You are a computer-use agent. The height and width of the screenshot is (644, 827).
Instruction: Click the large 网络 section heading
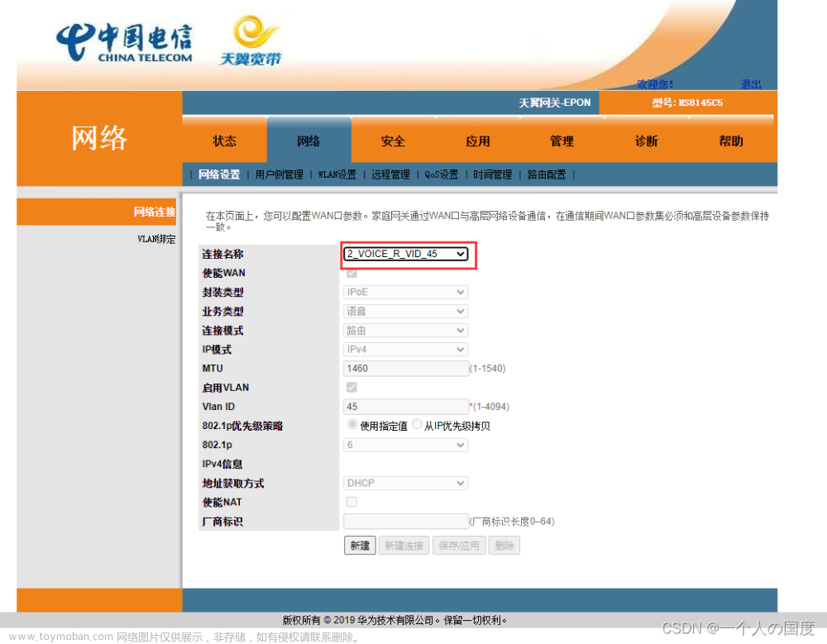point(99,138)
